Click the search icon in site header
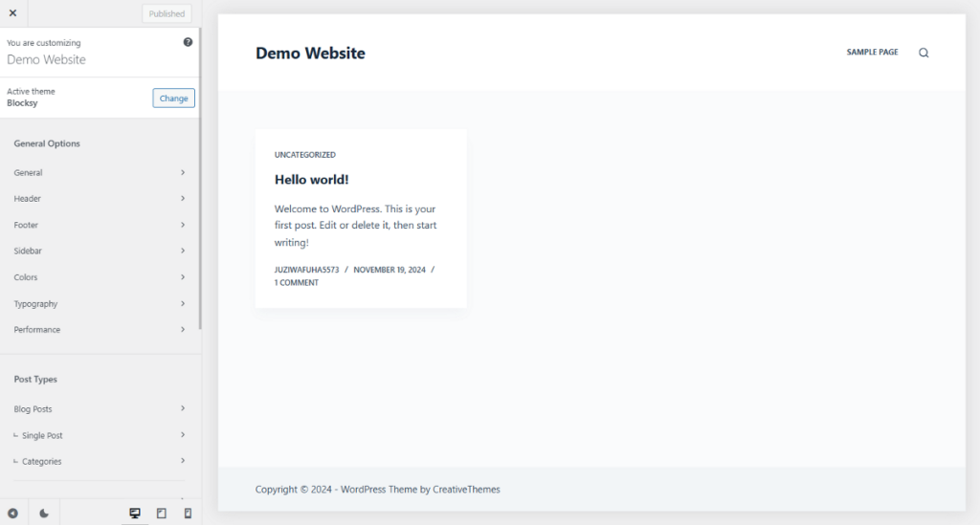The image size is (980, 525). coord(924,53)
